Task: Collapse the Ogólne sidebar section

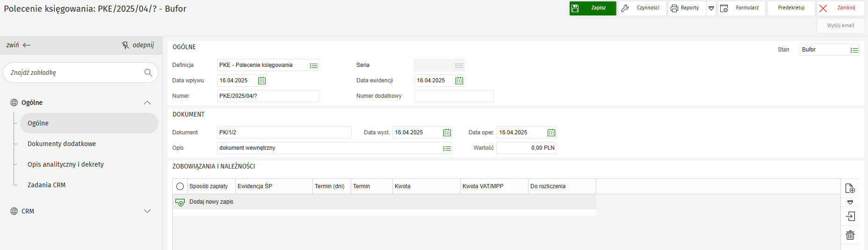Action: 147,103
